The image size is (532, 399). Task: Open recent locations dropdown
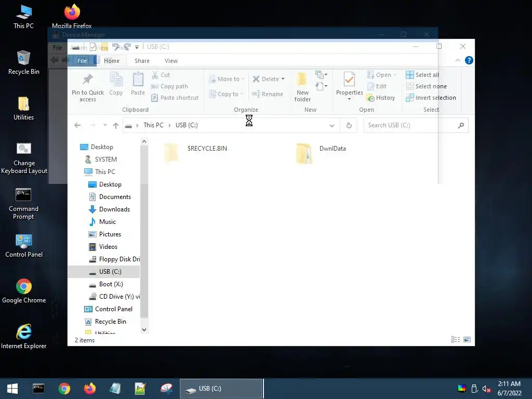coord(105,125)
